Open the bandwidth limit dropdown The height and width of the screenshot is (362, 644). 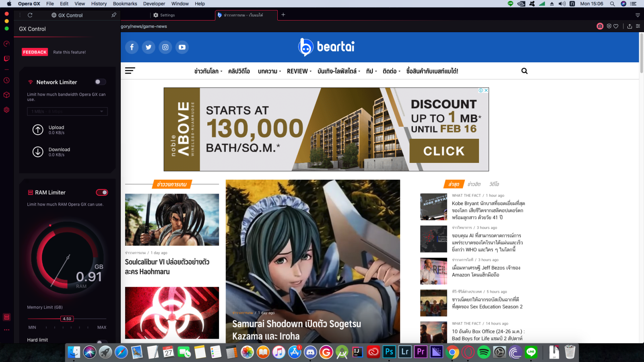(67, 111)
